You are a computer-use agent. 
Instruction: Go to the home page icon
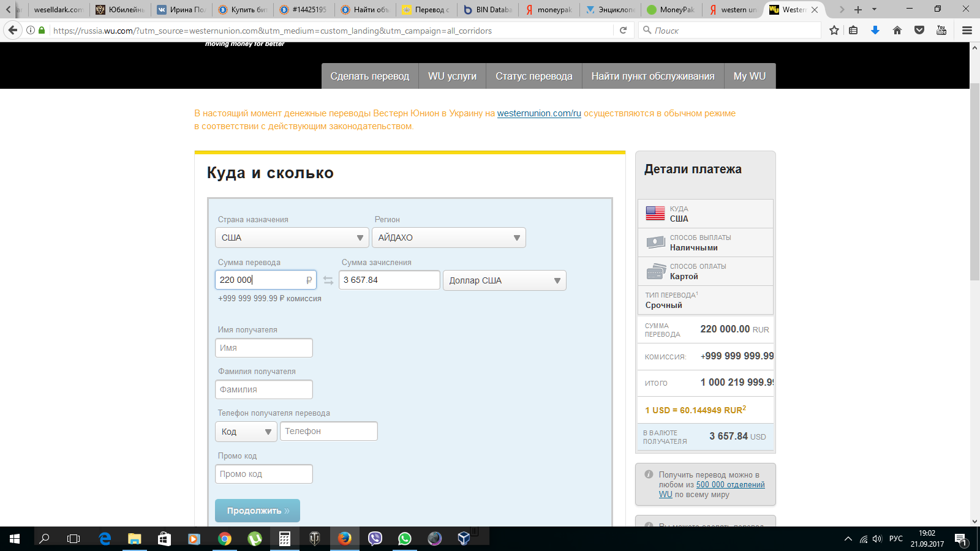pyautogui.click(x=897, y=30)
